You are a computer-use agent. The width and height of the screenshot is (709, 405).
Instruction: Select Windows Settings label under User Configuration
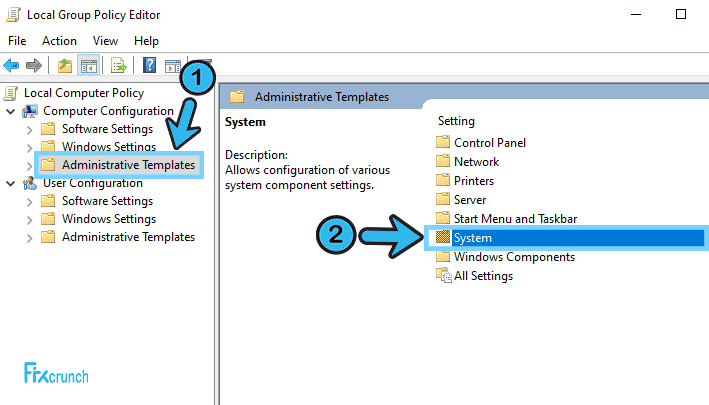pyautogui.click(x=109, y=219)
